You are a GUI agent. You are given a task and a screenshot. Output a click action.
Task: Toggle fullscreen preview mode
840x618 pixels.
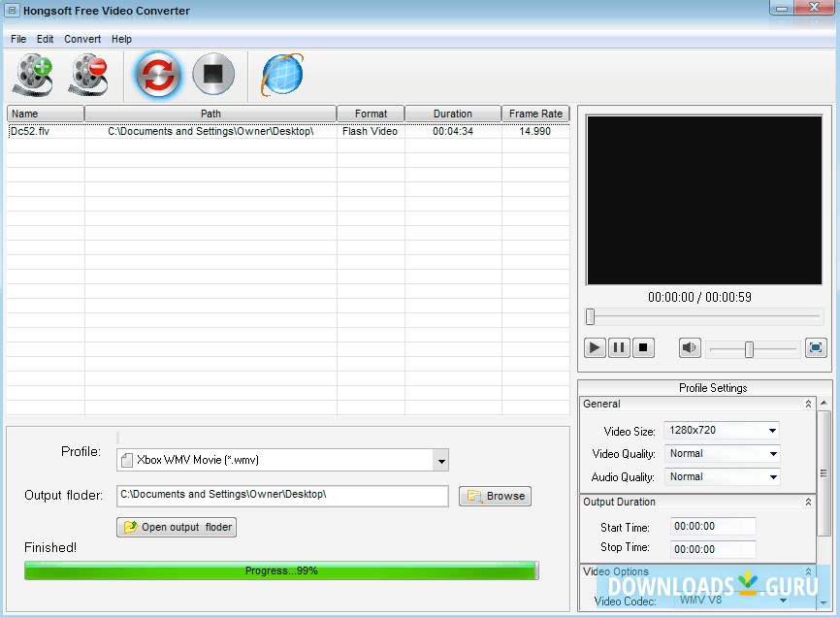[816, 347]
